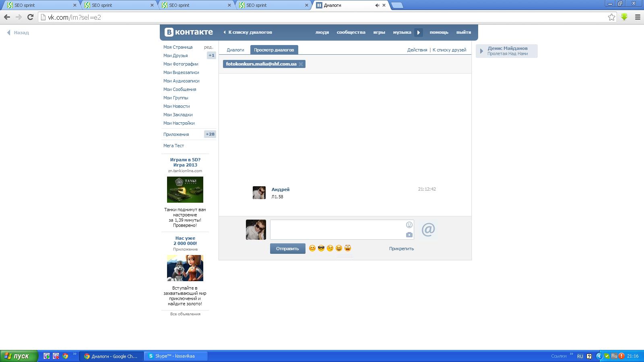Click the +28 applications counter
Viewport: 644px width, 362px height.
tap(210, 134)
